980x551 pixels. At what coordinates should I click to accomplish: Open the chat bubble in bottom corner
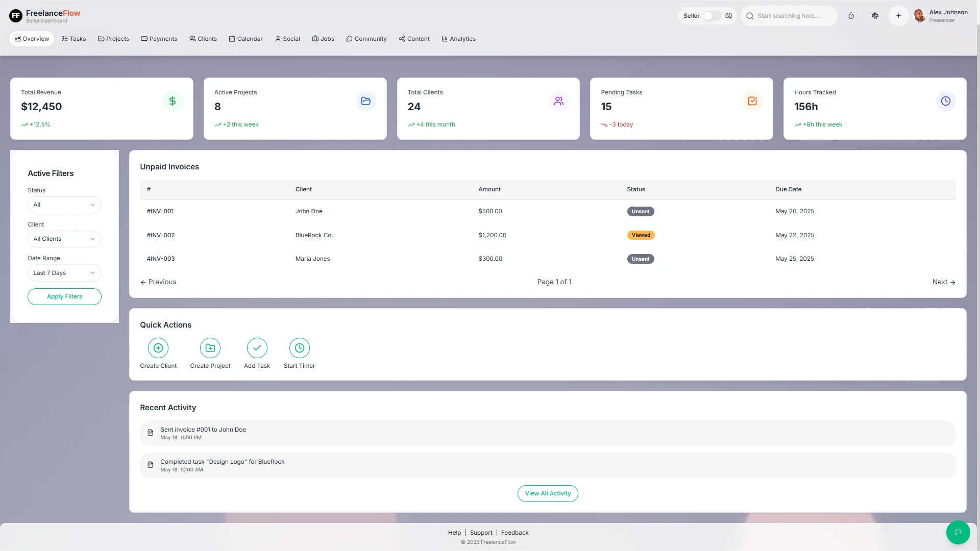tap(958, 532)
